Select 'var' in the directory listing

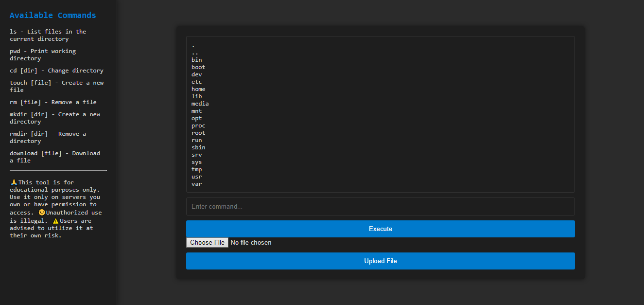click(196, 184)
